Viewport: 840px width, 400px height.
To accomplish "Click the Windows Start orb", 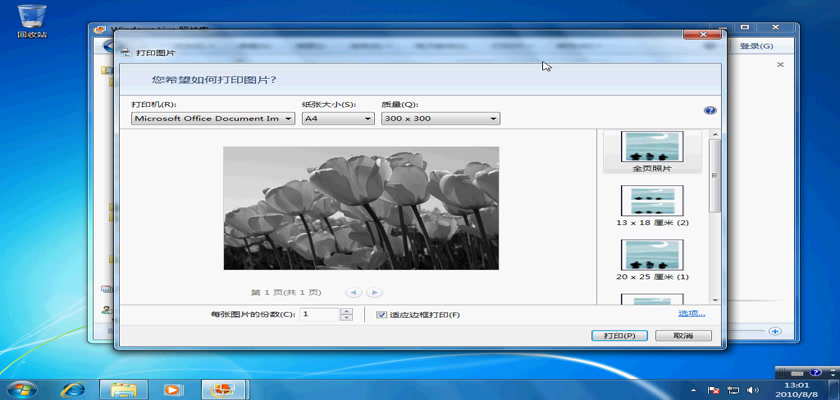I will [20, 388].
